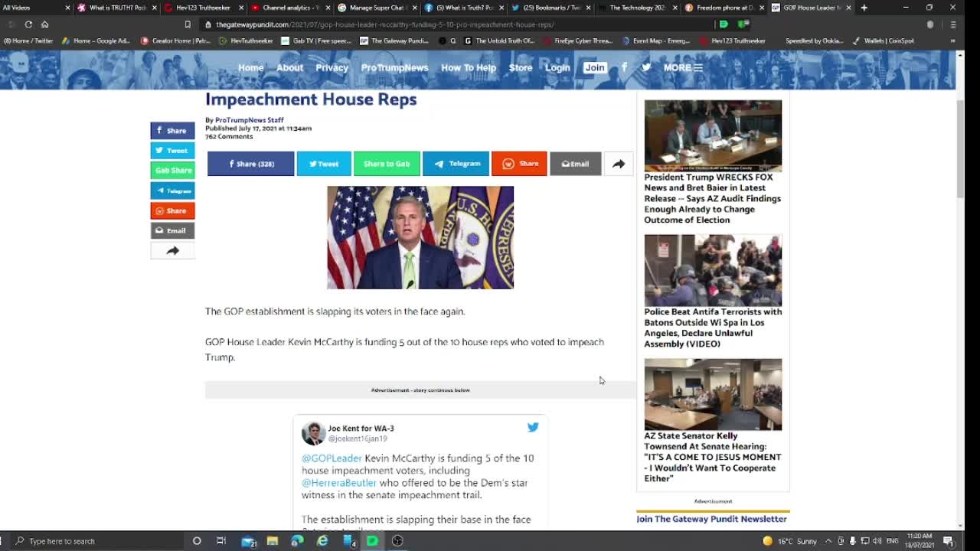Viewport: 980px width, 551px height.
Task: Click the grey Email button above article
Action: click(x=575, y=164)
